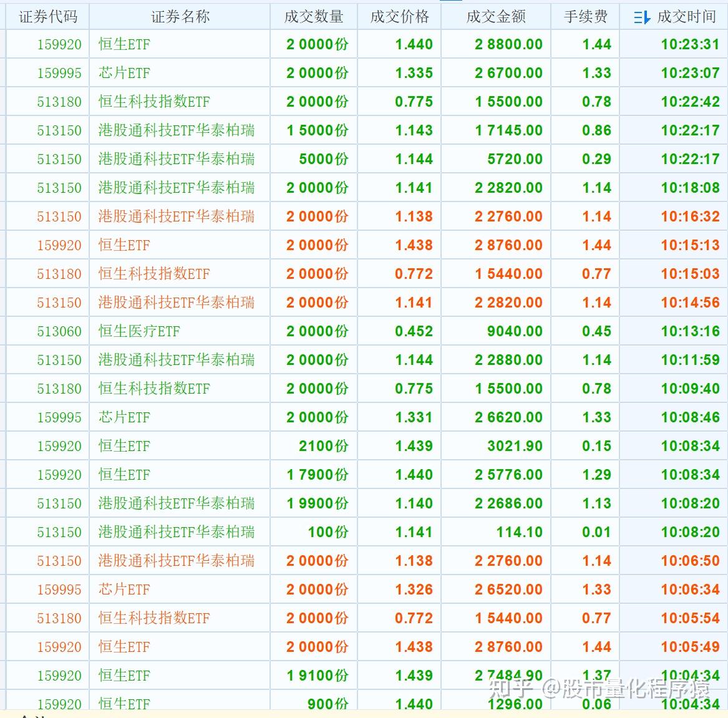The image size is (728, 718).
Task: Click the 手续费 column header
Action: 586,17
